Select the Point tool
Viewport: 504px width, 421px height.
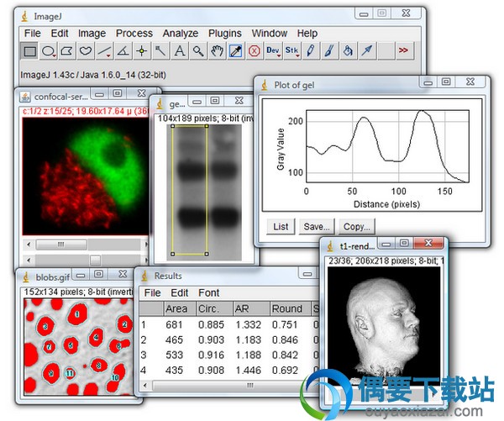click(x=142, y=50)
